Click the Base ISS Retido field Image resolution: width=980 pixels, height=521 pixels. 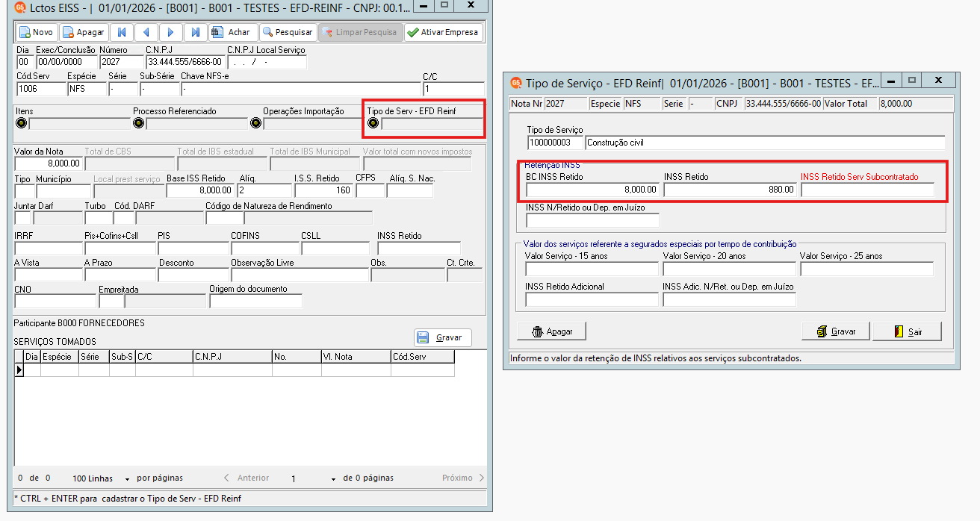point(200,190)
